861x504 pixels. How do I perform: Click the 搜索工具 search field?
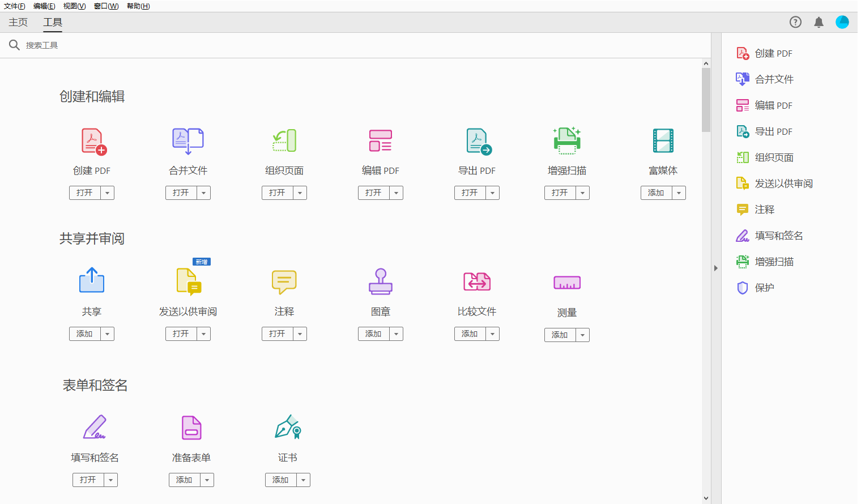[x=355, y=45]
